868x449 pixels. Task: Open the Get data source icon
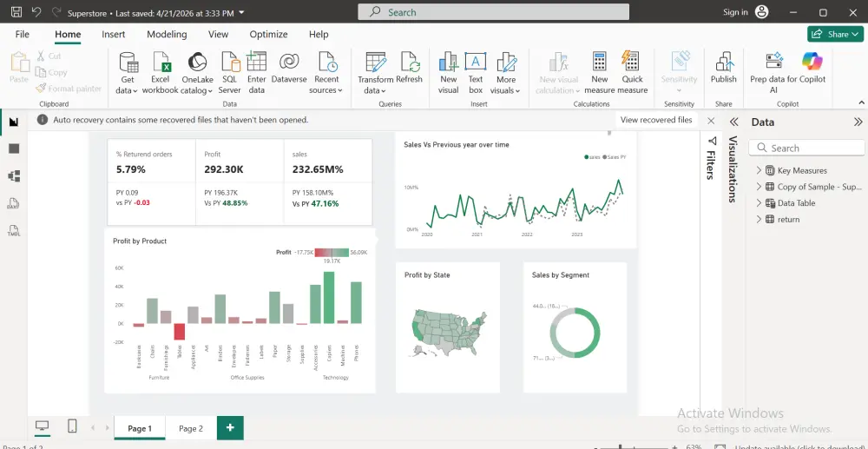tap(128, 63)
